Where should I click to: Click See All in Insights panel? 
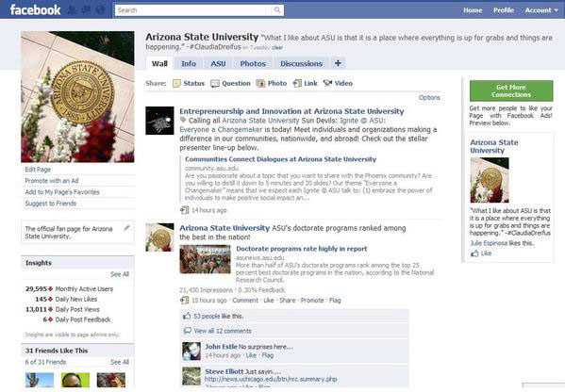click(x=120, y=274)
